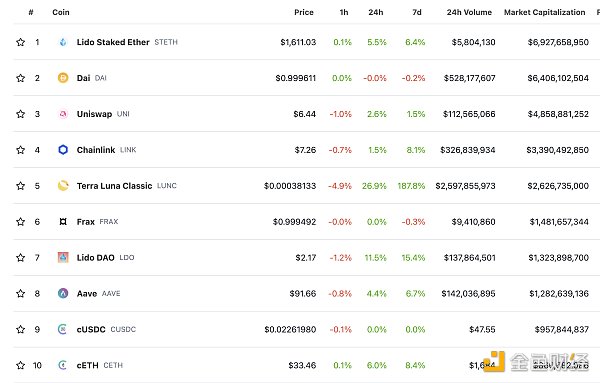The image size is (600, 383).
Task: Toggle favorite star for Terra Luna Classic
Action: click(x=21, y=186)
